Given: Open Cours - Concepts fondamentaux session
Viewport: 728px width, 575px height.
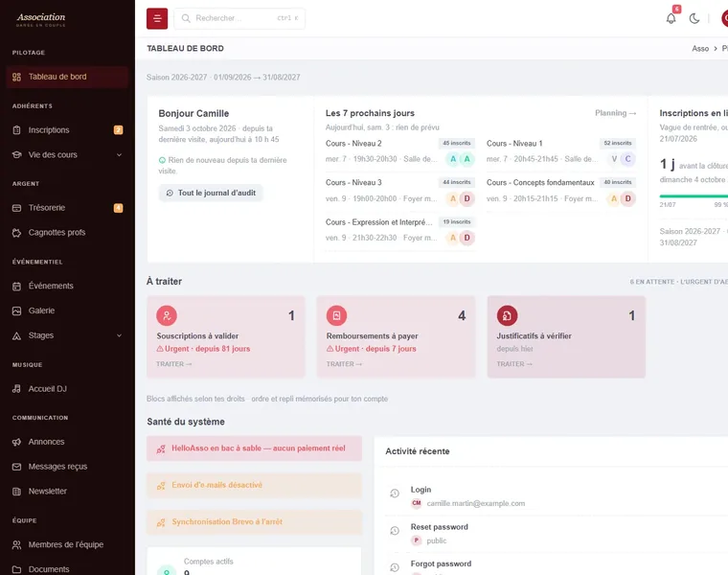Looking at the screenshot, I should pyautogui.click(x=561, y=191).
